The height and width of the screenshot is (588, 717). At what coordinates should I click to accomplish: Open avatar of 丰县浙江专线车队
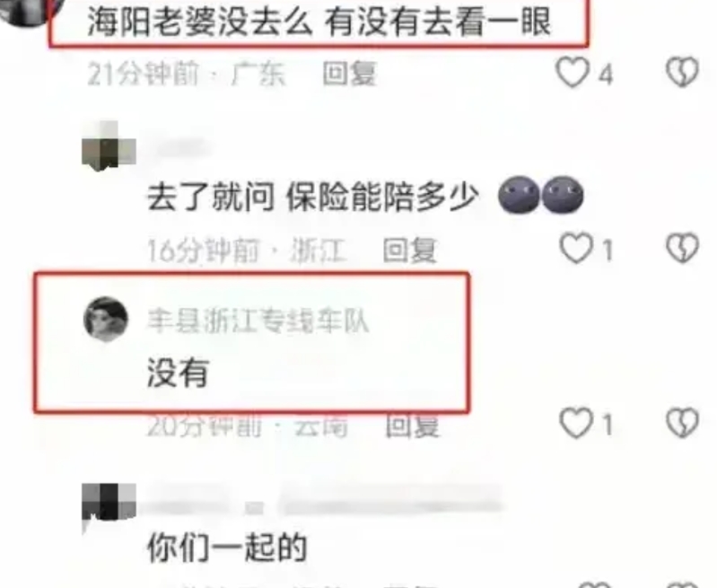[106, 319]
